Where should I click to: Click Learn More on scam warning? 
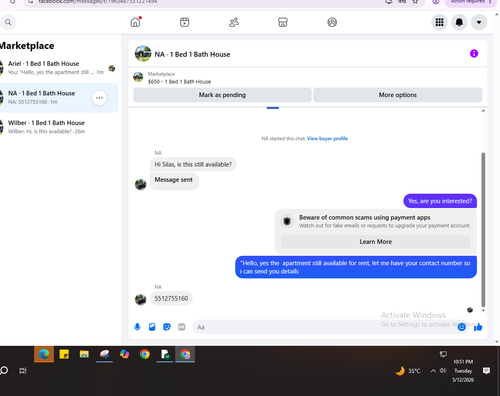click(376, 242)
